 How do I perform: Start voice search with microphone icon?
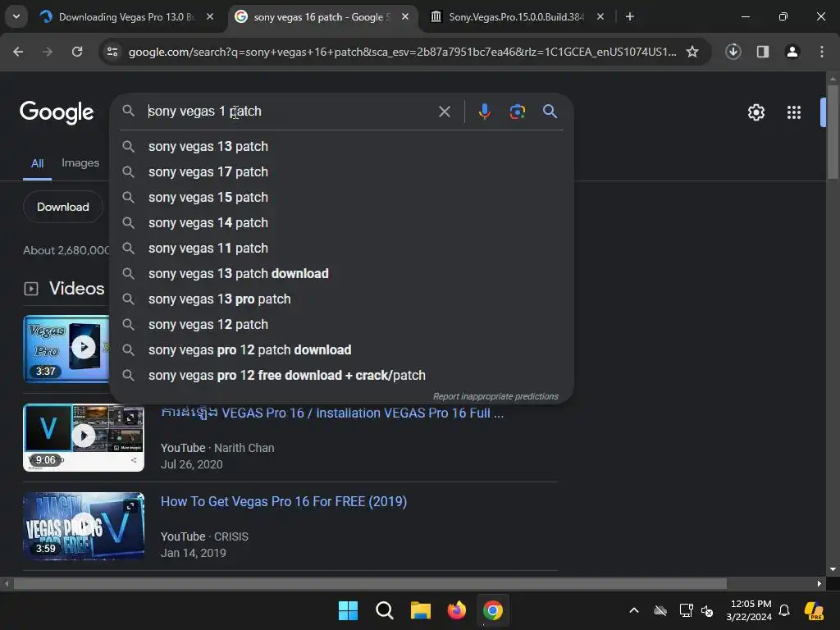pos(484,111)
